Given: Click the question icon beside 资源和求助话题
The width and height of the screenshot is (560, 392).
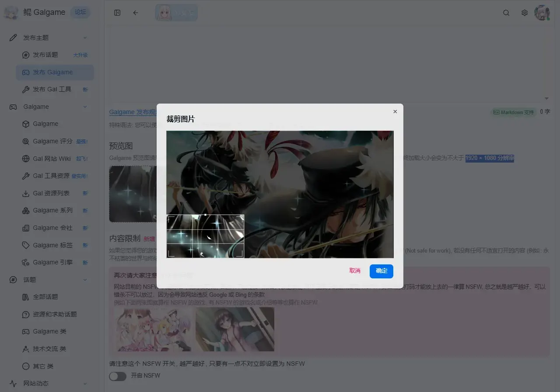Looking at the screenshot, I should pyautogui.click(x=26, y=314).
